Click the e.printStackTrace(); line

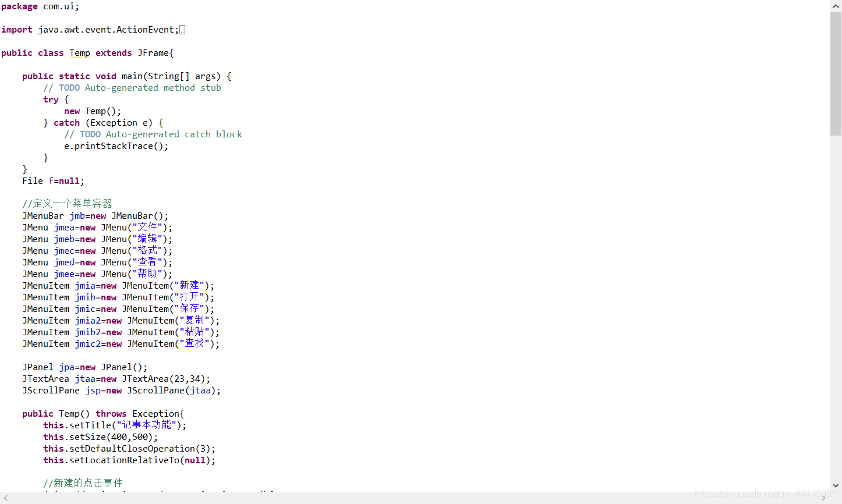(x=116, y=146)
